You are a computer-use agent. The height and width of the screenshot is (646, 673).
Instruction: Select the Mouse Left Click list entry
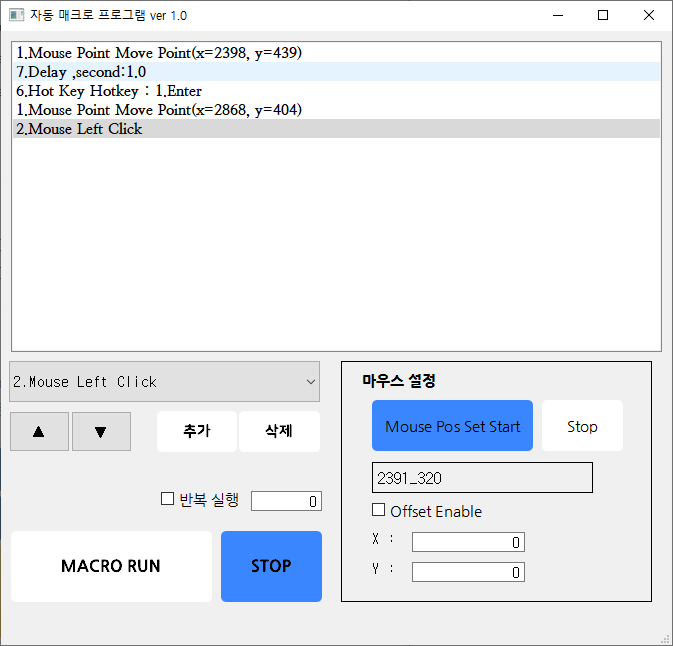(80, 128)
